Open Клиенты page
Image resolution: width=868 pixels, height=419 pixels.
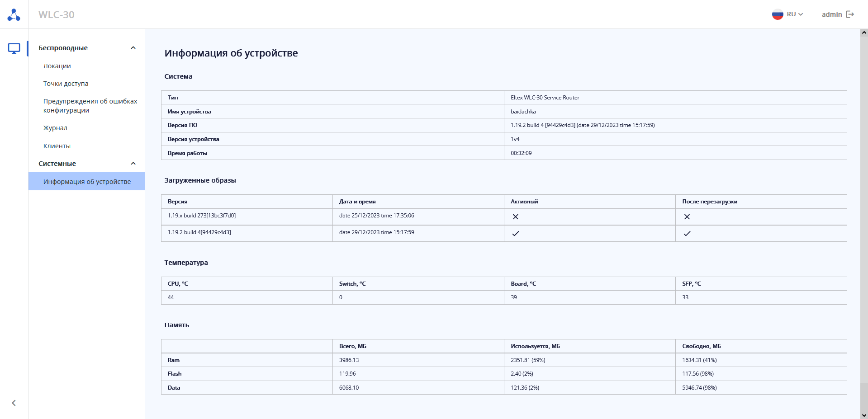(x=57, y=146)
